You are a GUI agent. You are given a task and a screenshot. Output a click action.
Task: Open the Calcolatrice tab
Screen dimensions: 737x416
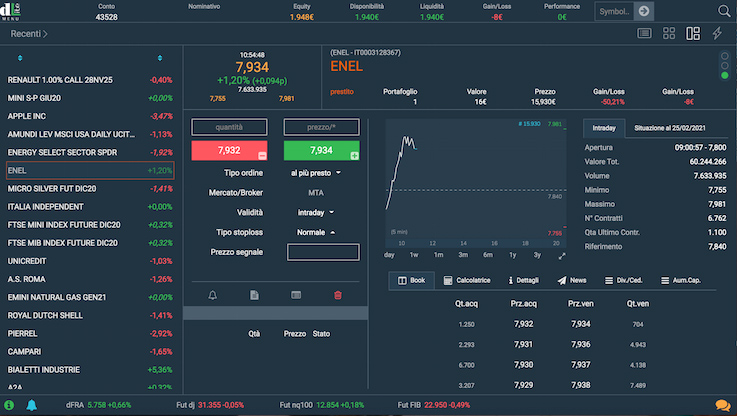point(467,280)
